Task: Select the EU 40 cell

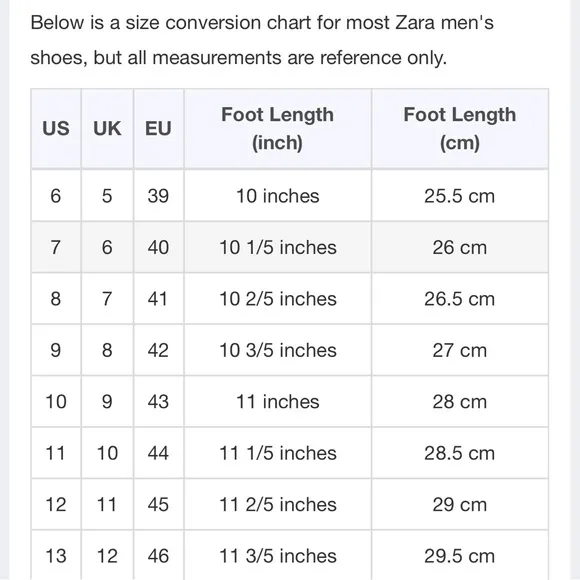Action: pos(158,247)
